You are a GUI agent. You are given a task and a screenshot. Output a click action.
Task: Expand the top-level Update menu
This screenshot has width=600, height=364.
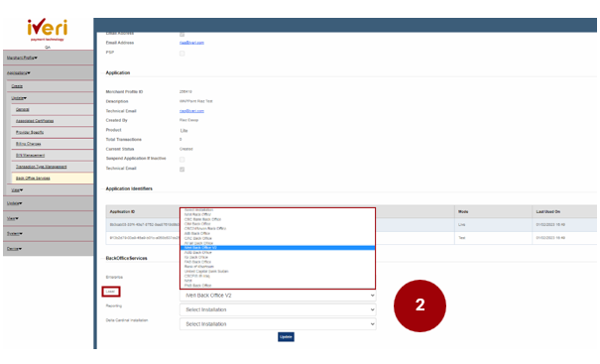pos(14,203)
